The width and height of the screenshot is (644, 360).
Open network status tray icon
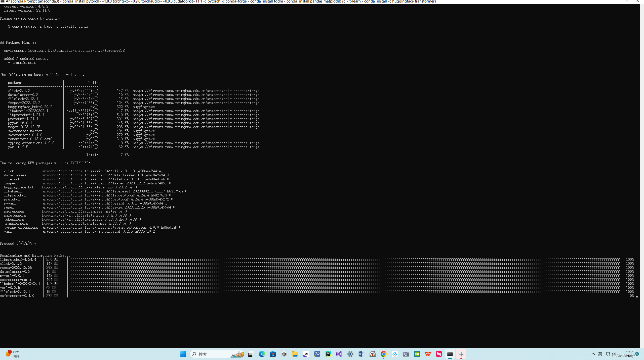(608, 354)
